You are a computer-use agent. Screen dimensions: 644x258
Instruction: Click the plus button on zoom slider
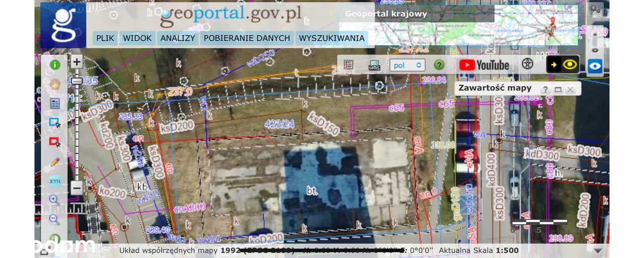click(76, 62)
